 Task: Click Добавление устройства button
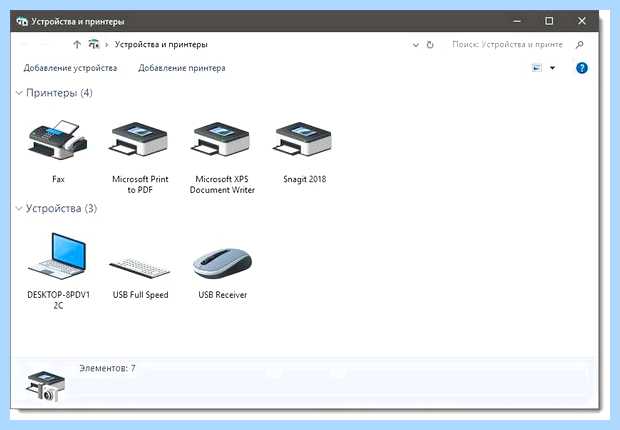(70, 68)
